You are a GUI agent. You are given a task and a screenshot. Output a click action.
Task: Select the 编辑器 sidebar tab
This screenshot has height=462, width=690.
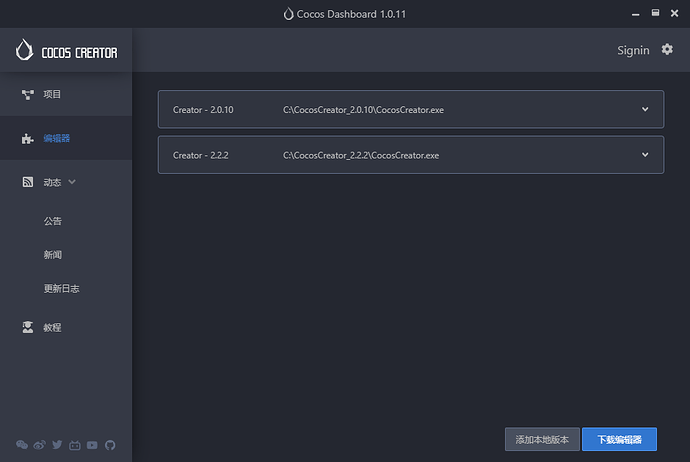click(56, 139)
